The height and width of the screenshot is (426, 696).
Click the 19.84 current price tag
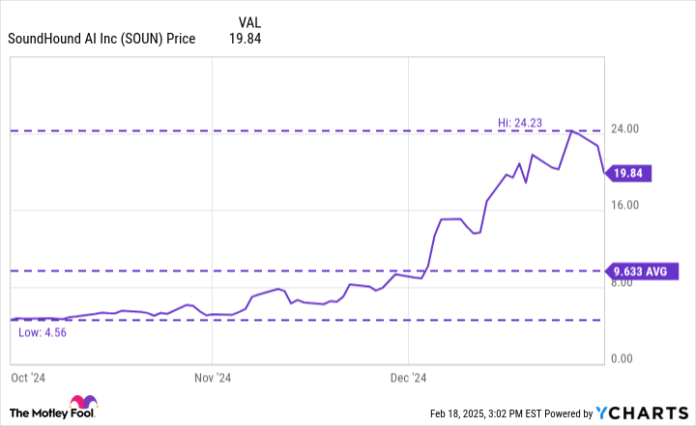point(631,173)
